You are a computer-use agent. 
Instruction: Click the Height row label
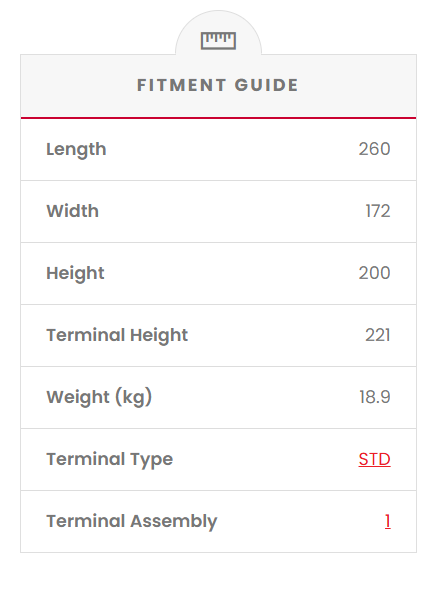75,273
